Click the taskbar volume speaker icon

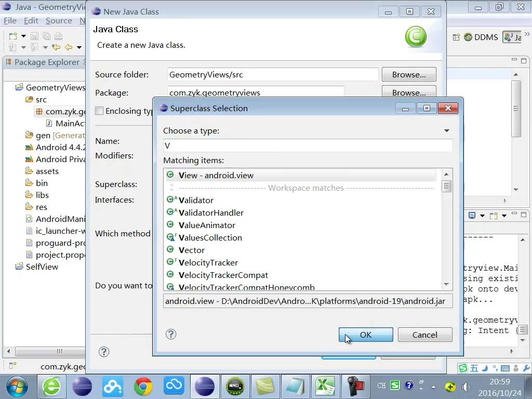tap(465, 387)
